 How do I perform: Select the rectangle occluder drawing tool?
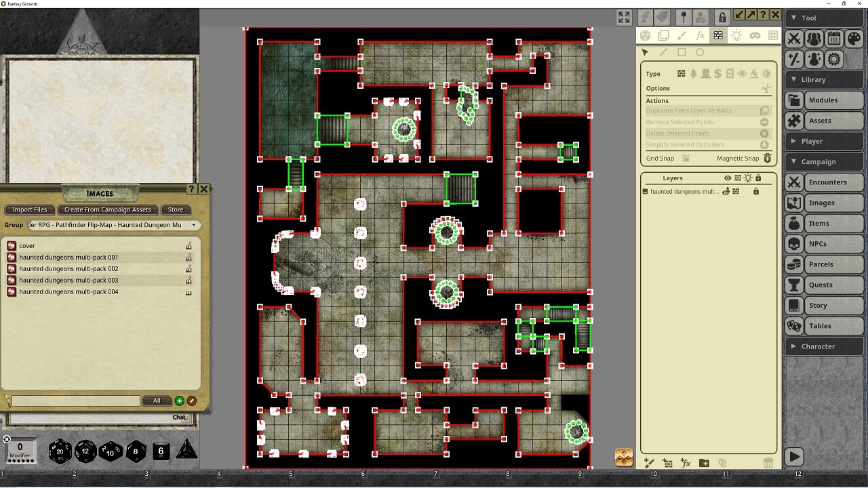[x=682, y=52]
